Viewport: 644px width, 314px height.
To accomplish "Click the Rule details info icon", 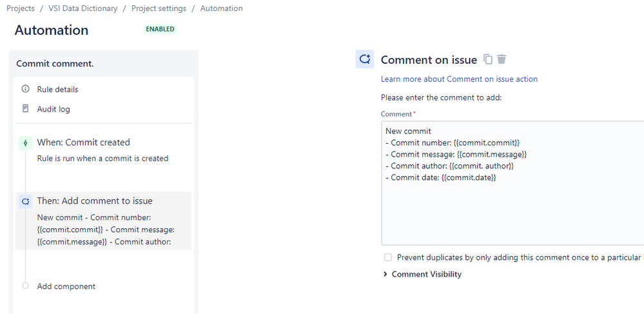I will (26, 89).
